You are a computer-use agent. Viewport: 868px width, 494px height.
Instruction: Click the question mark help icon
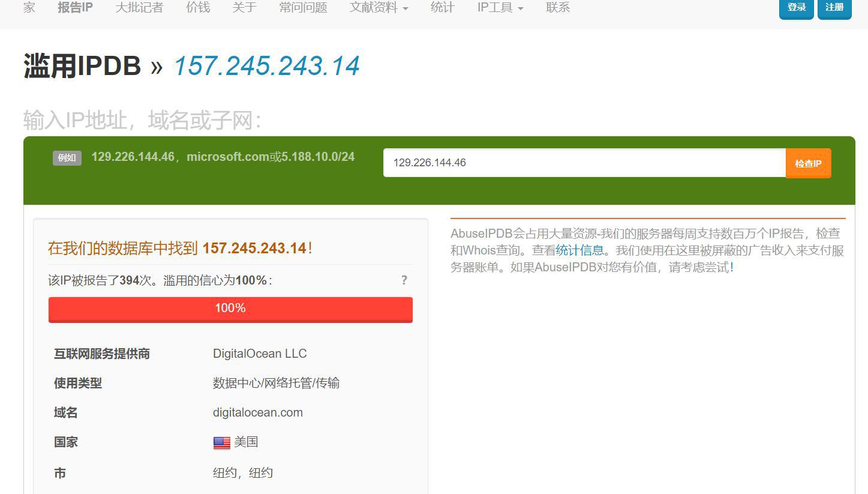click(404, 280)
